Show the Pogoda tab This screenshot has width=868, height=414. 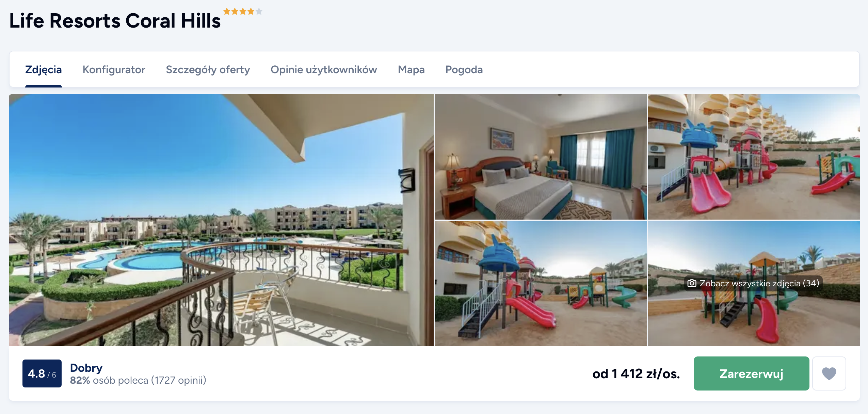[464, 69]
